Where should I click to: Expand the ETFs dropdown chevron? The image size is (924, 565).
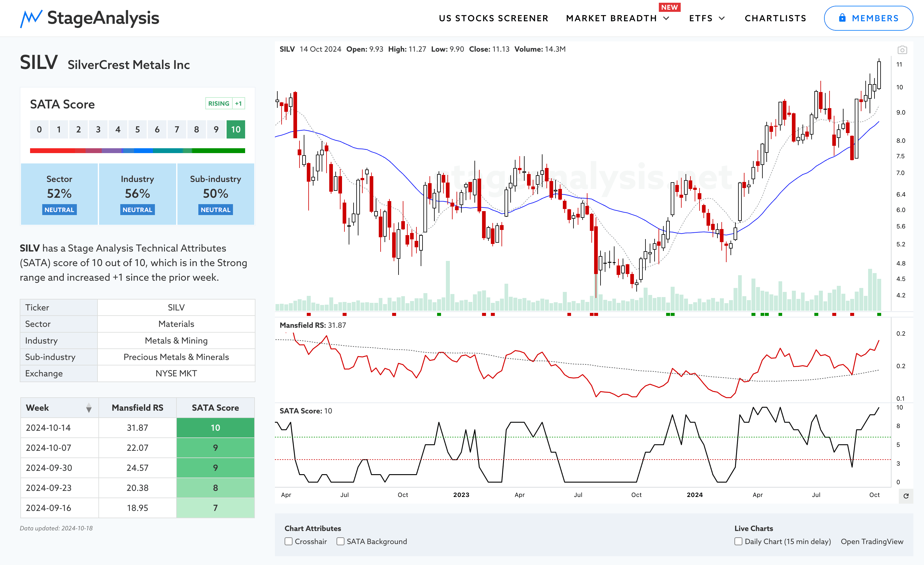pos(722,18)
